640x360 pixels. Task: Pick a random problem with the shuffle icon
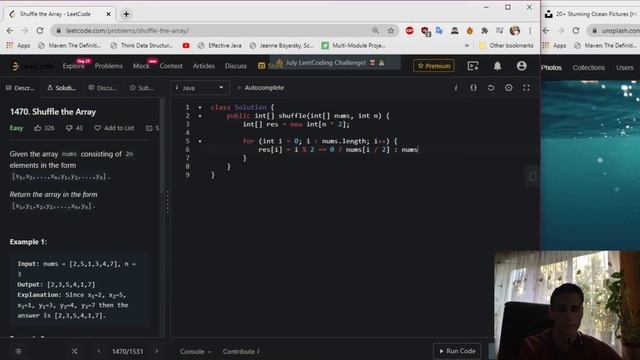point(74,351)
